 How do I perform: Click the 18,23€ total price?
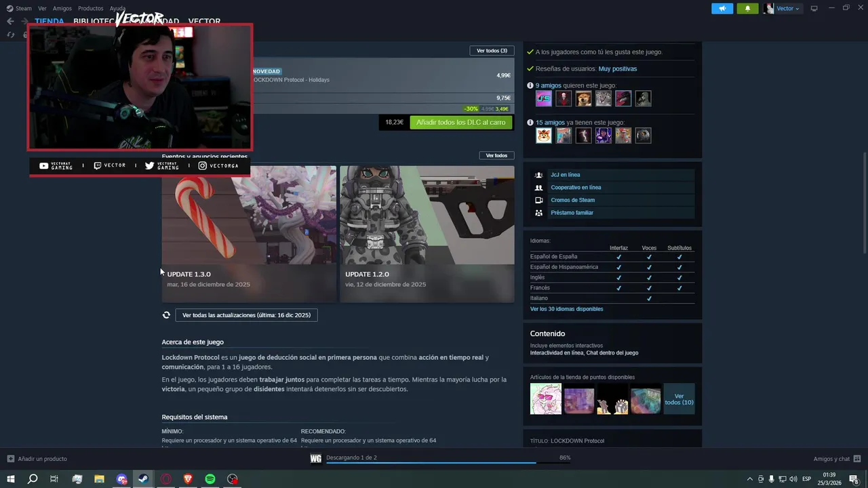click(x=394, y=123)
